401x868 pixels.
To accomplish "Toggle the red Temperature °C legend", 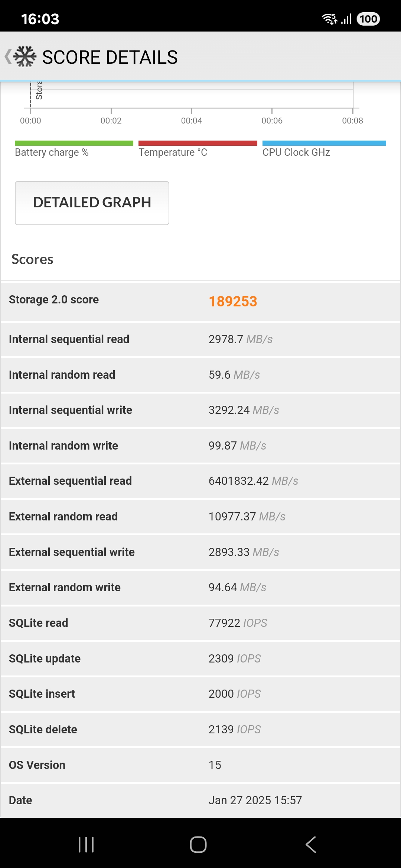I will click(198, 149).
